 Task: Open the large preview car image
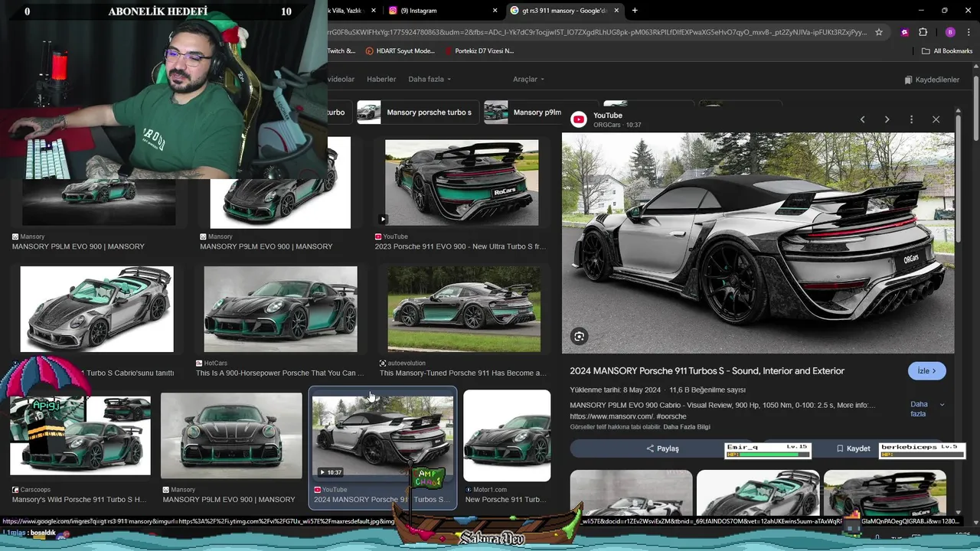758,243
